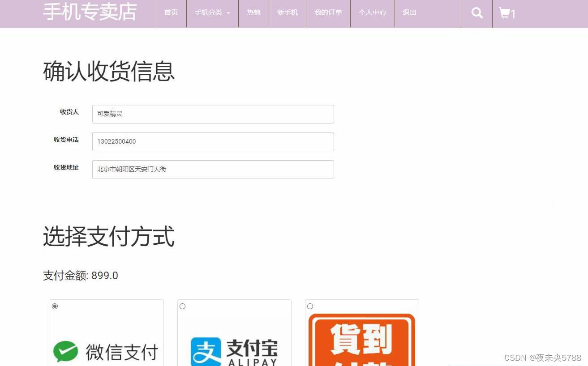Go to 首页 in the navbar

[171, 13]
